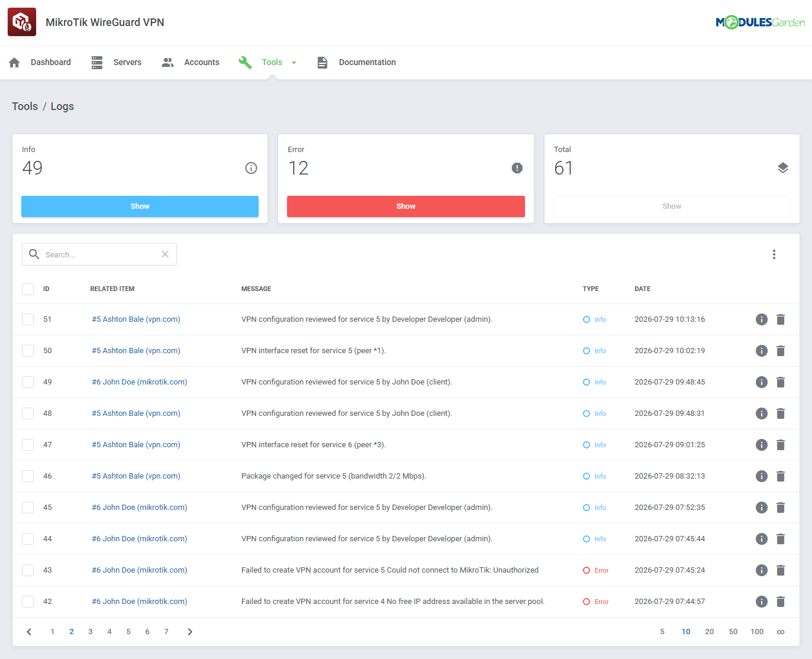Delete error log entry 42

tap(781, 602)
